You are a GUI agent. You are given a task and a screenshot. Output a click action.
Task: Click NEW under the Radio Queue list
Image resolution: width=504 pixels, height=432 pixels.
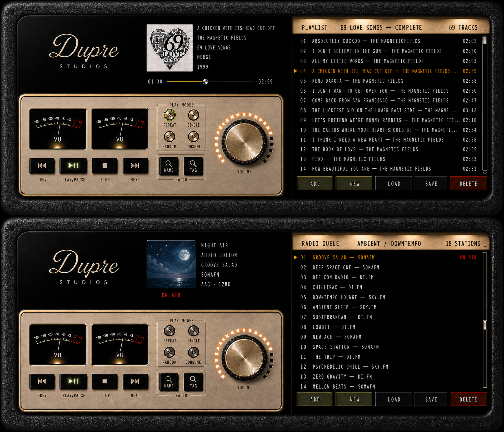(x=354, y=399)
